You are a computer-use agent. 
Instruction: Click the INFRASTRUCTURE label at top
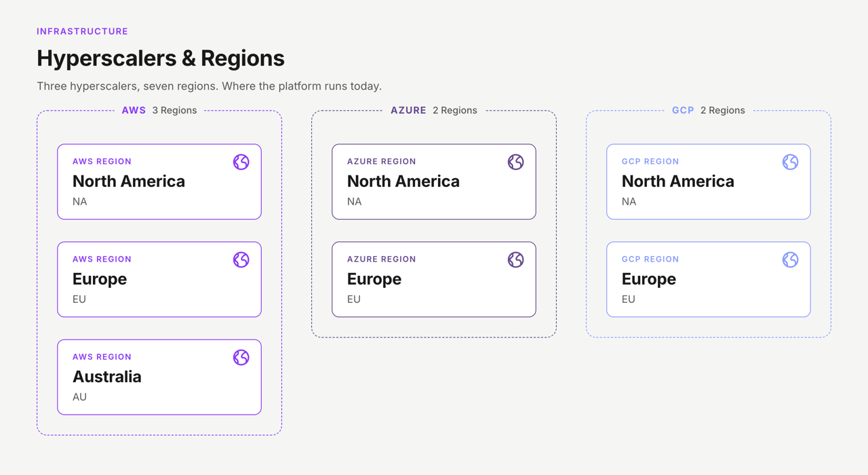point(82,31)
